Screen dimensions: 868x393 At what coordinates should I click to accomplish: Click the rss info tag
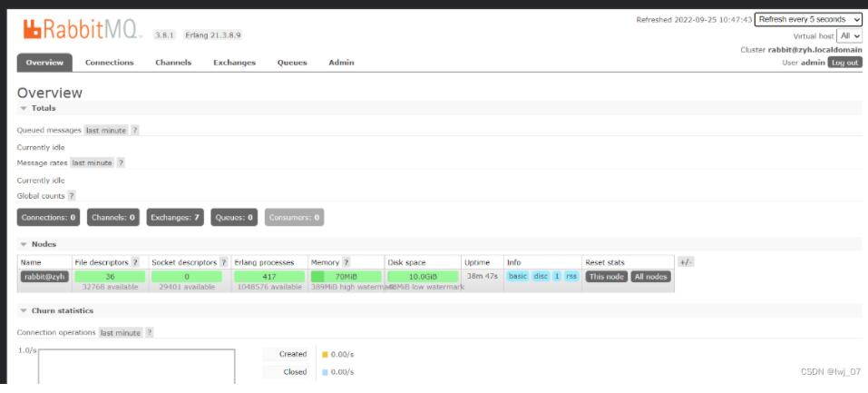pyautogui.click(x=571, y=276)
